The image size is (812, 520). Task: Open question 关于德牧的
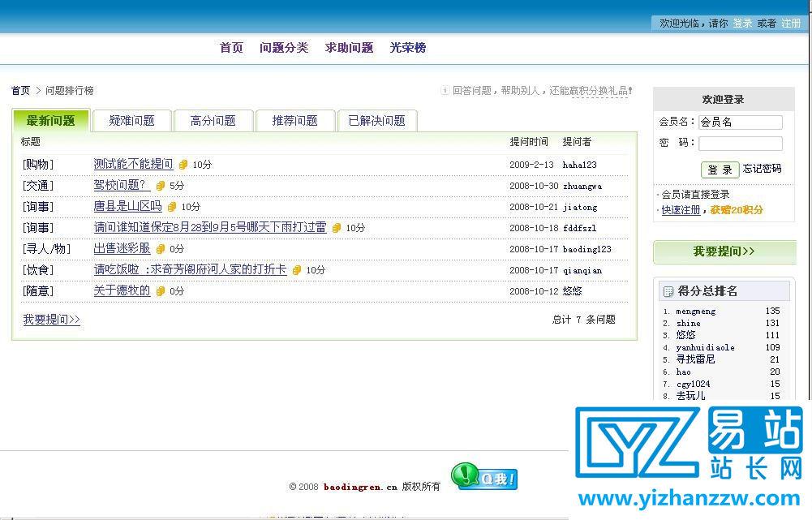coord(122,290)
